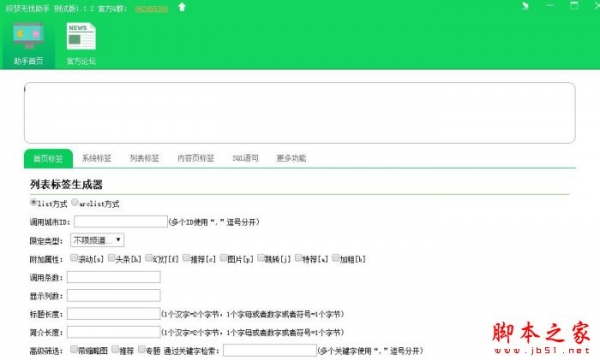Click the 列表标签生成器 heading text
The image size is (600, 360).
pos(67,185)
